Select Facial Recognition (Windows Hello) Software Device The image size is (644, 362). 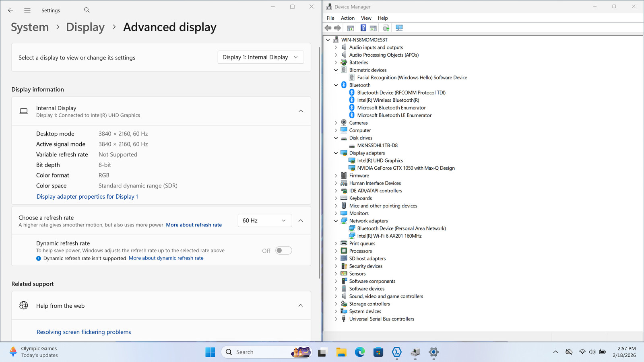412,78
